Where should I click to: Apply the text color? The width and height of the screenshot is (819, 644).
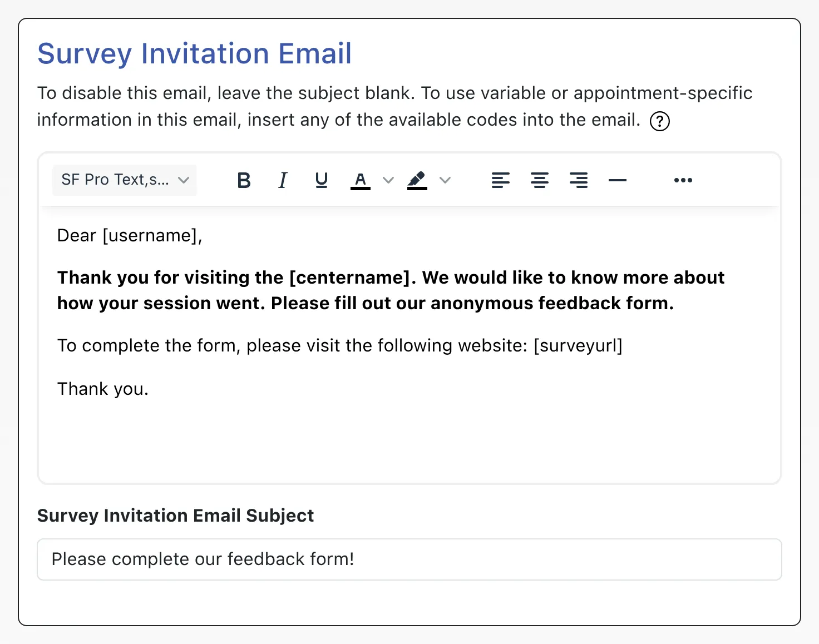[x=361, y=180]
